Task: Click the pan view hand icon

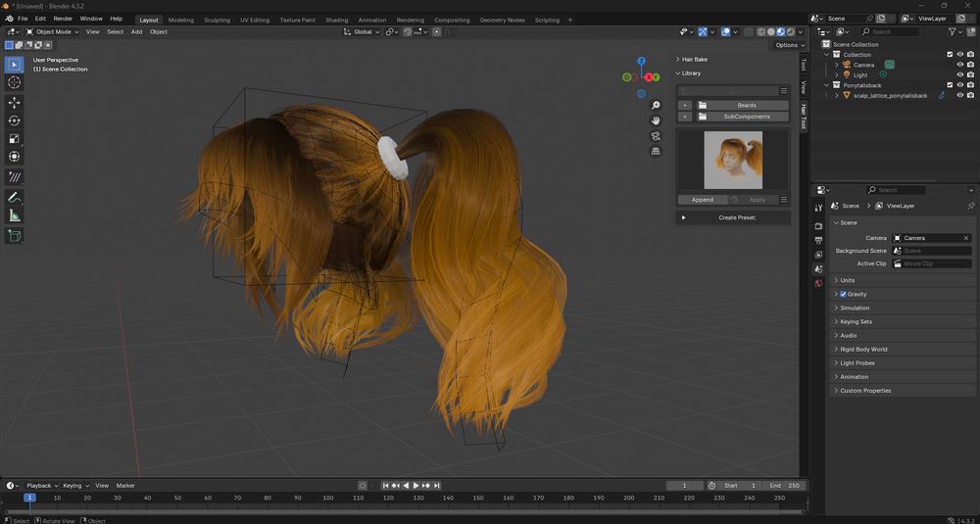Action: pyautogui.click(x=656, y=120)
